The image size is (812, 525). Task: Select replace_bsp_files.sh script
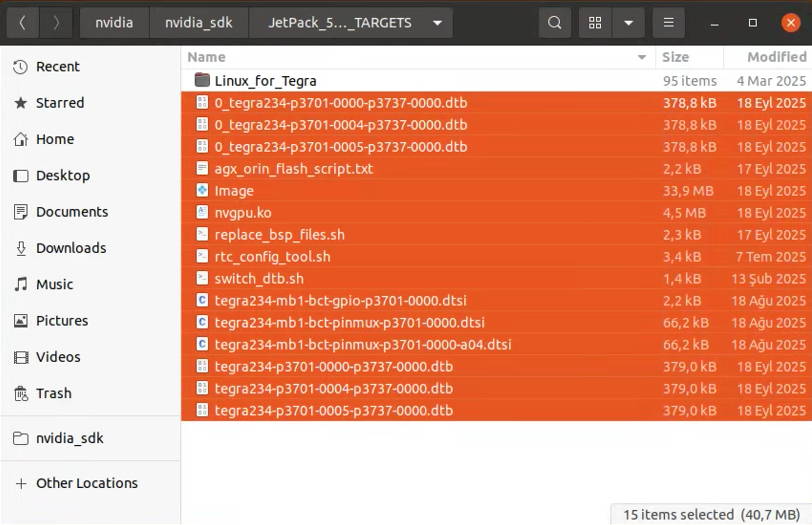pos(497,235)
